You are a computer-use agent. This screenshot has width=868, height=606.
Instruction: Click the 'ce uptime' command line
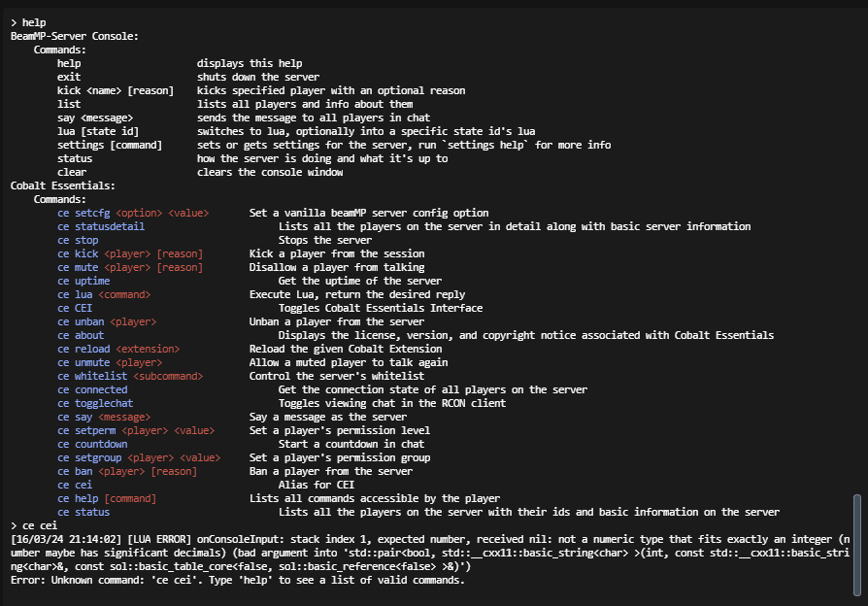click(x=83, y=281)
